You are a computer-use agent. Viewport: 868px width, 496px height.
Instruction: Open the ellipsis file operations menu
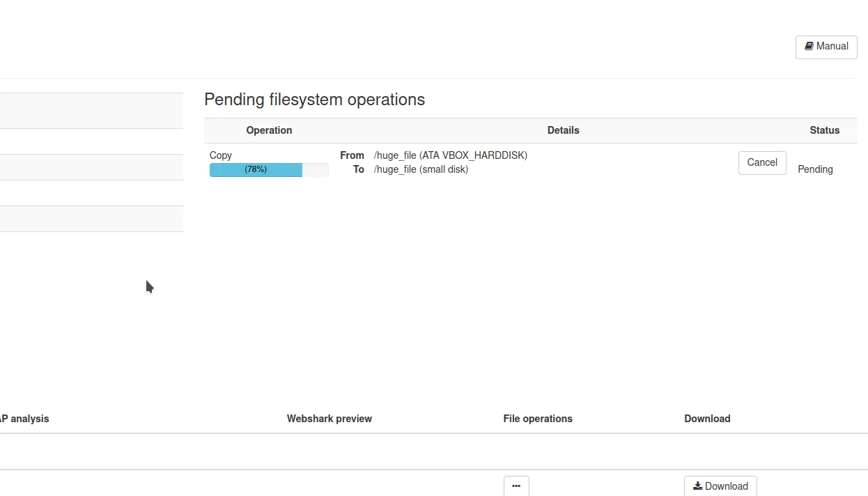point(516,486)
